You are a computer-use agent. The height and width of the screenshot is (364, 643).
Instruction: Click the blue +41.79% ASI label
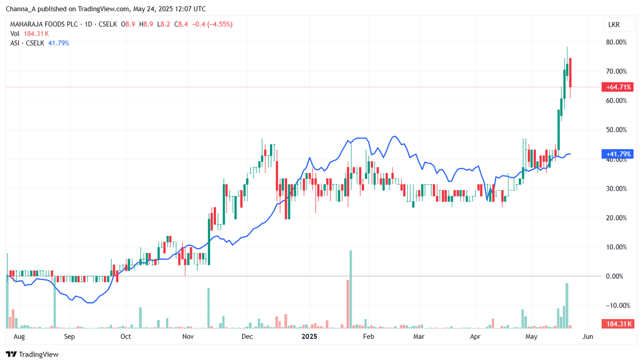618,154
